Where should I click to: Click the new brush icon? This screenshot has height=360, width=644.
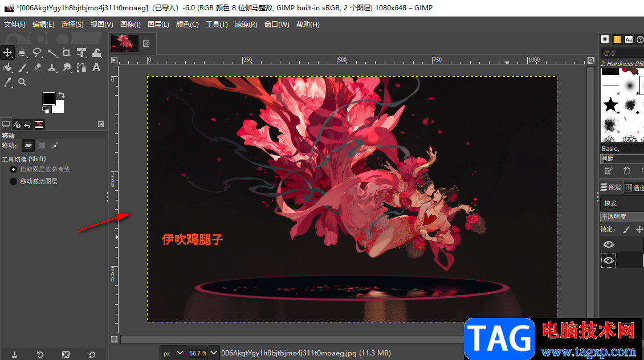[x=627, y=171]
